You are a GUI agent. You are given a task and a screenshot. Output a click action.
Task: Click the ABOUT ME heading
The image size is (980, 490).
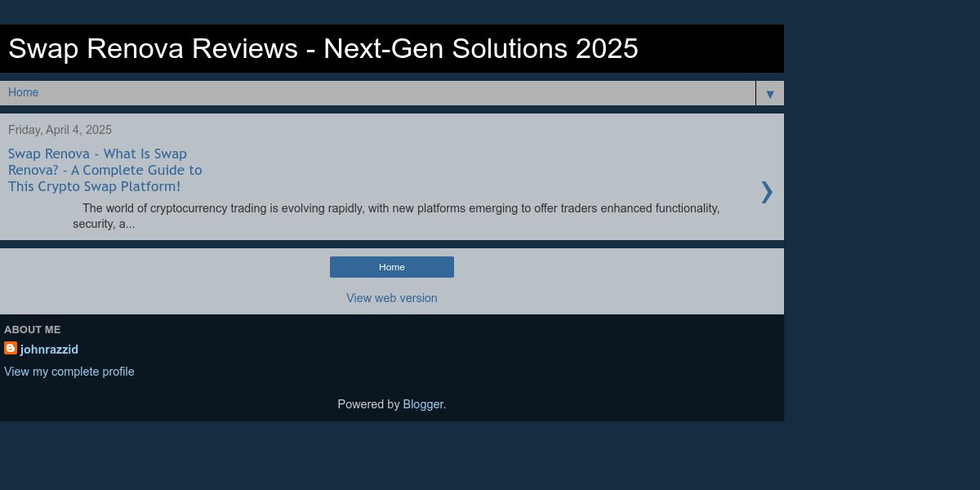click(x=33, y=330)
